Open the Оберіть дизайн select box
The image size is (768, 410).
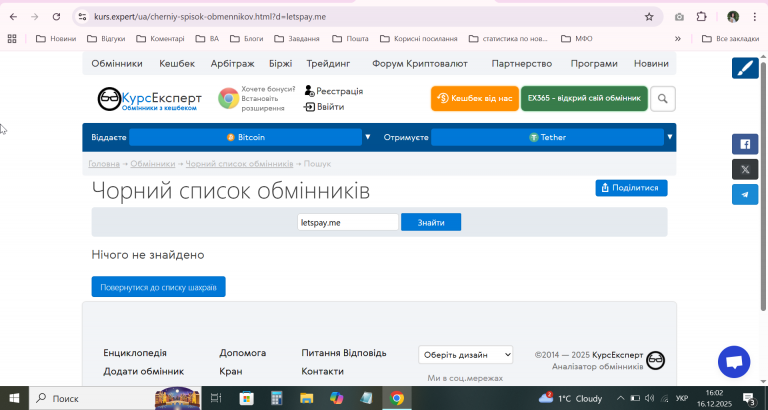465,355
